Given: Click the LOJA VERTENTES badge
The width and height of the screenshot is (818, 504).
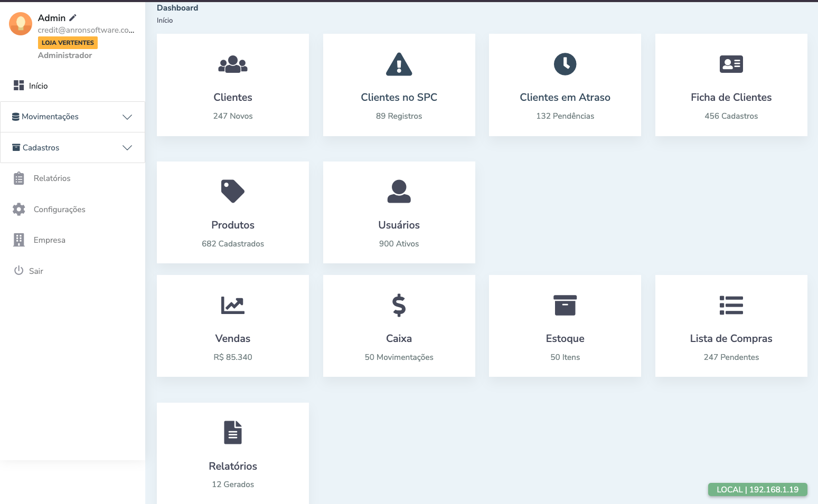Looking at the screenshot, I should (68, 43).
